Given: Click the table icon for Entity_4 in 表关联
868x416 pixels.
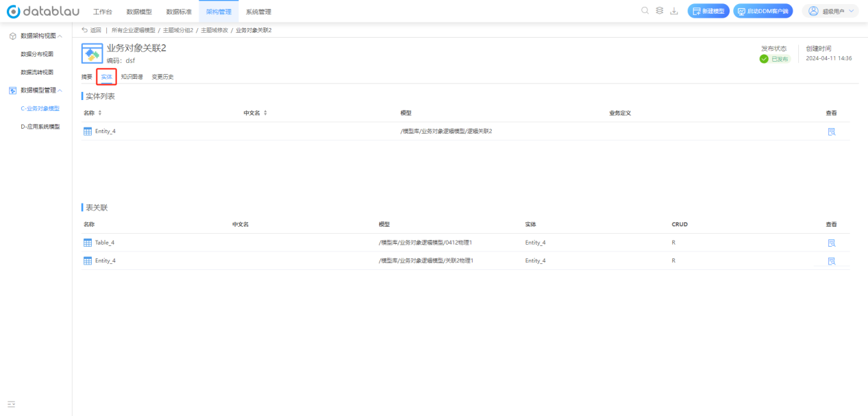Looking at the screenshot, I should [88, 260].
